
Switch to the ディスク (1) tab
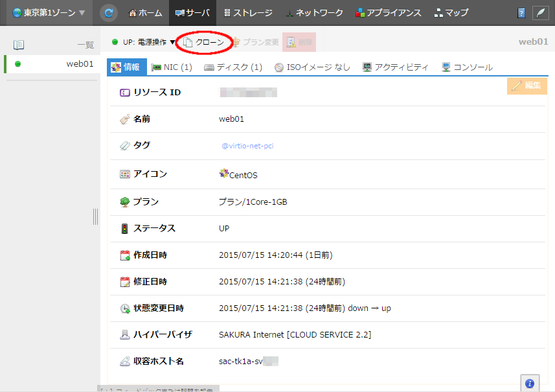click(232, 67)
